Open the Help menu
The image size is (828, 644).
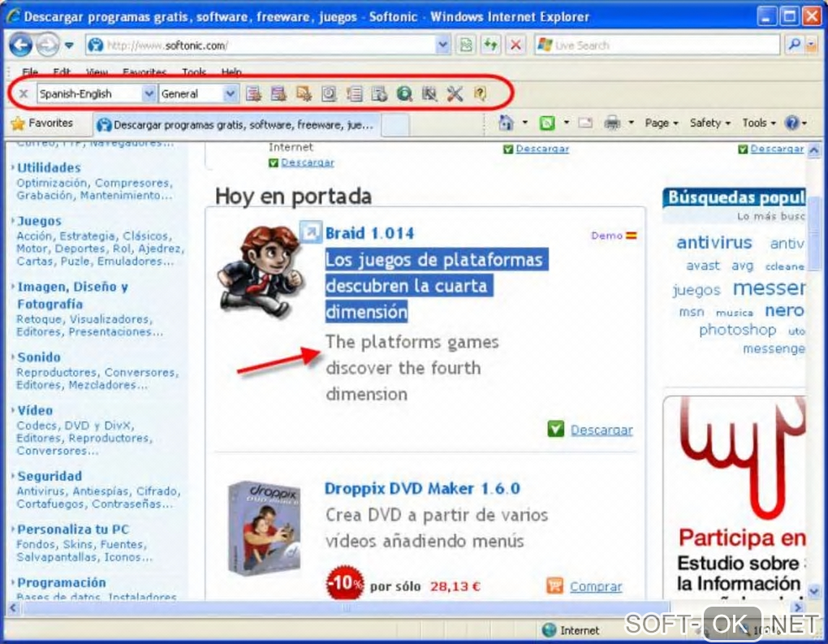[231, 71]
